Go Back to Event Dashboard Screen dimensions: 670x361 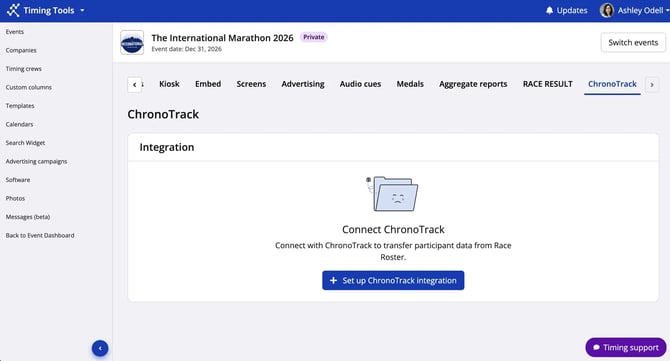(x=40, y=235)
